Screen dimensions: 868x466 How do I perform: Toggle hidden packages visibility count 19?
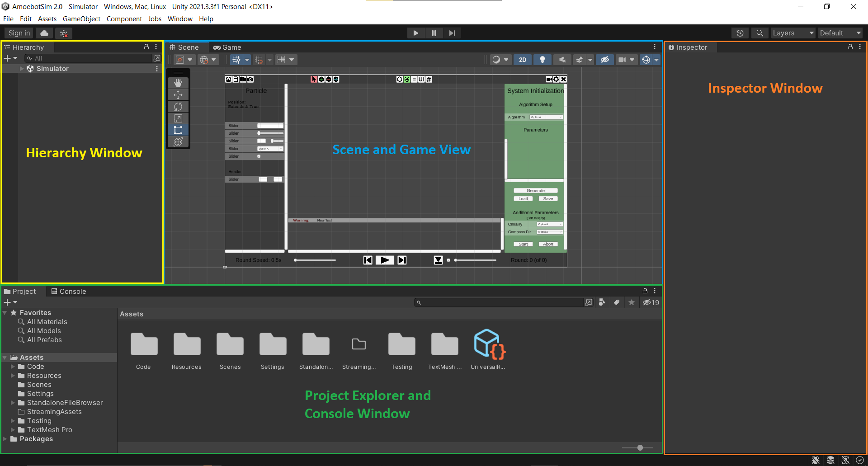pos(651,302)
